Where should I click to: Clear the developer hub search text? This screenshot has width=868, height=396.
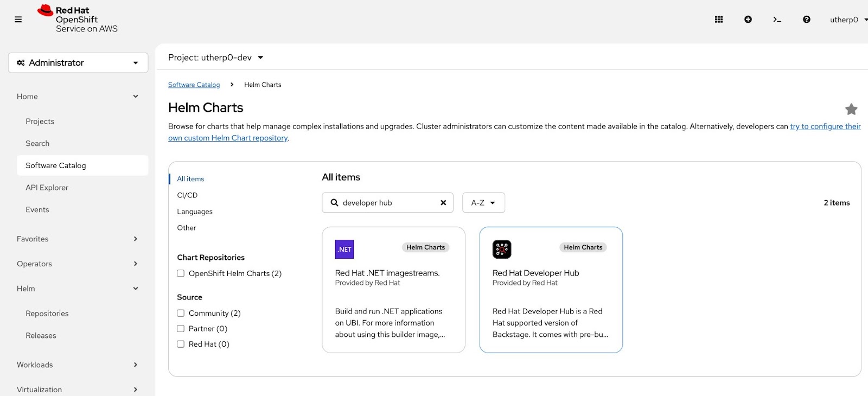[x=443, y=203]
